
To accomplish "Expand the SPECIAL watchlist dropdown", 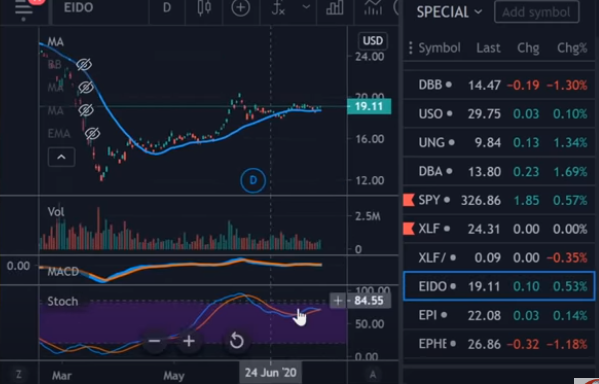I will point(449,12).
